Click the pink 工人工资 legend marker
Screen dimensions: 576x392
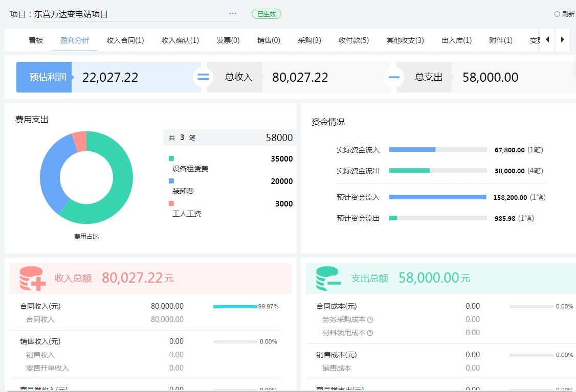[171, 203]
